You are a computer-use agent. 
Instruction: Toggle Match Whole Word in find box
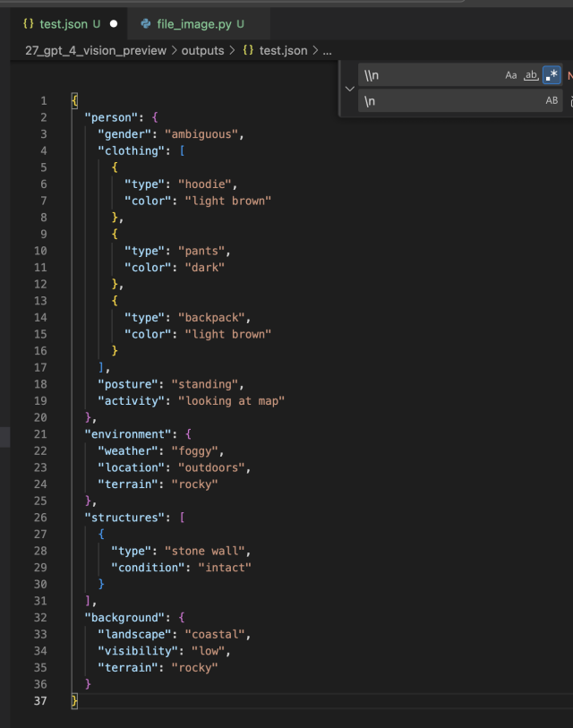531,75
